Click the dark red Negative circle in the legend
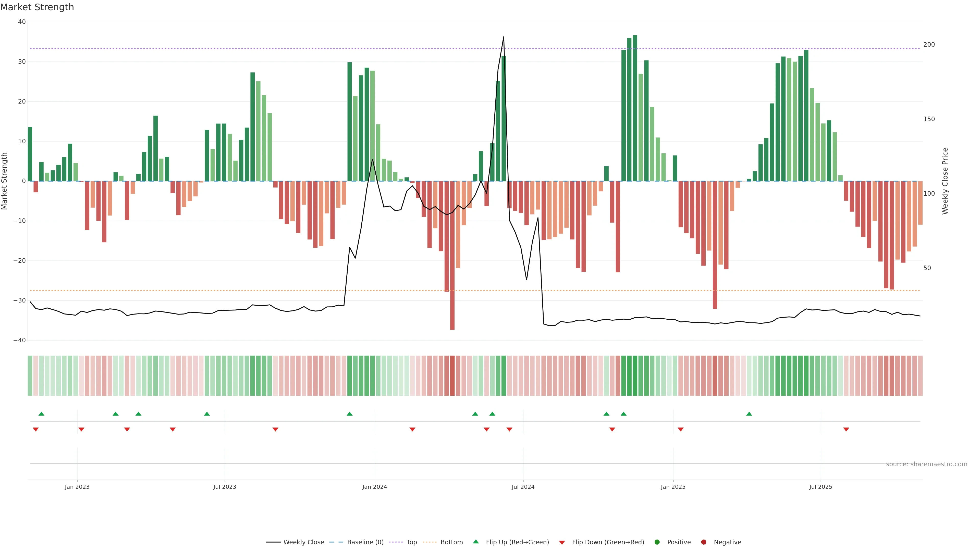 tap(703, 542)
